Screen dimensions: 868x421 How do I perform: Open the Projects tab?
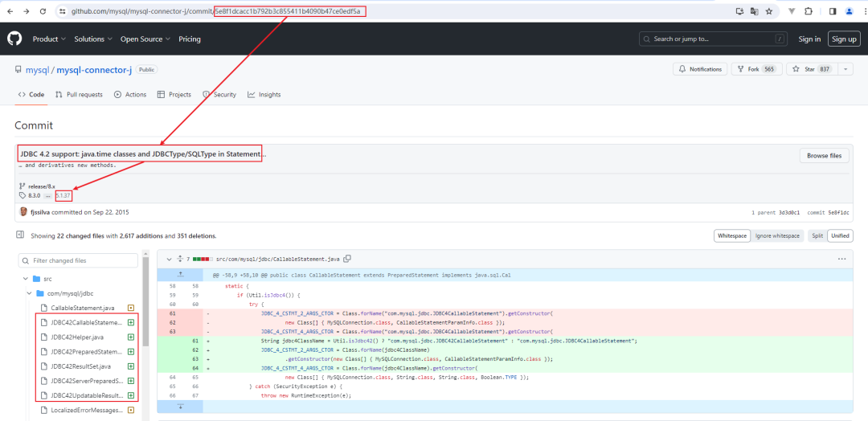coord(174,95)
